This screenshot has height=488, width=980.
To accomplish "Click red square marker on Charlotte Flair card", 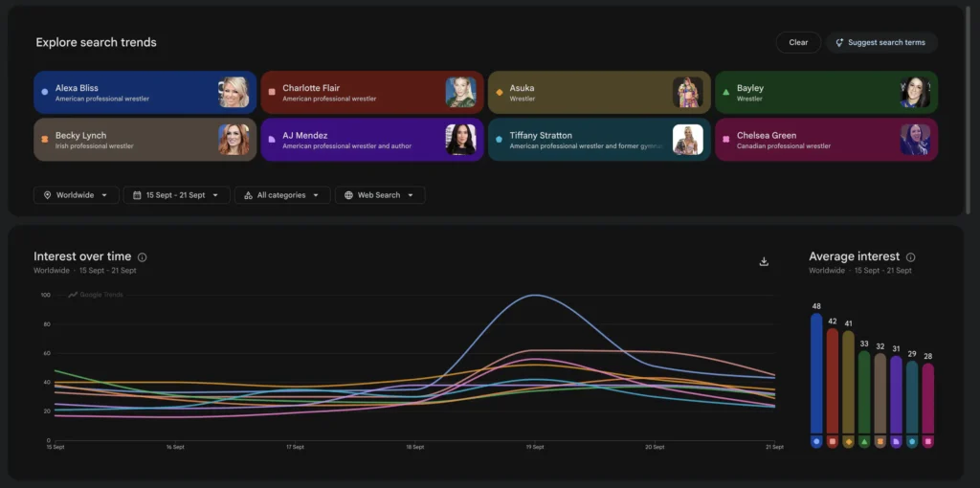I will [x=272, y=92].
